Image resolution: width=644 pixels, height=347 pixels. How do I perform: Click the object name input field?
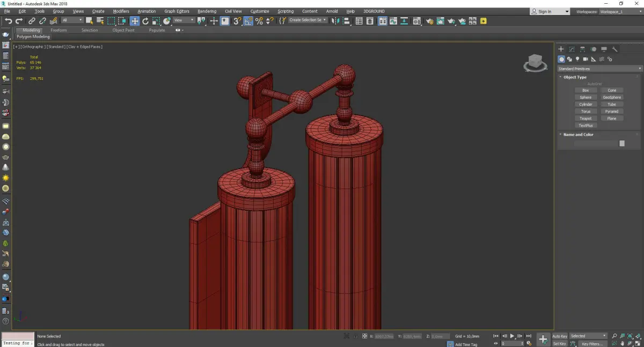pos(596,143)
